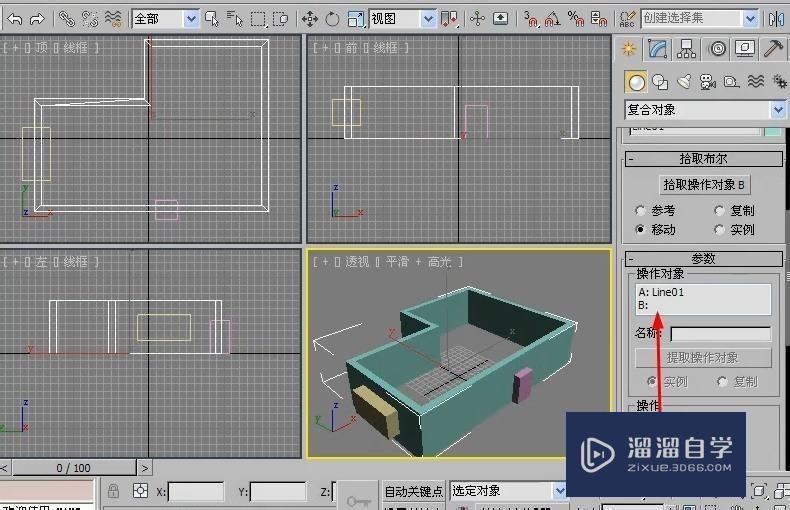Image resolution: width=790 pixels, height=510 pixels.
Task: Open the Modify panel tab
Action: [657, 48]
